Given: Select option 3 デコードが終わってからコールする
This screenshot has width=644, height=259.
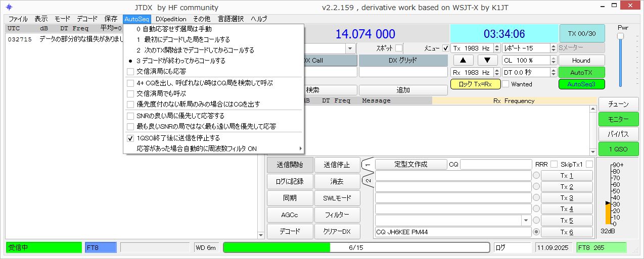Looking at the screenshot, I should tap(213, 61).
